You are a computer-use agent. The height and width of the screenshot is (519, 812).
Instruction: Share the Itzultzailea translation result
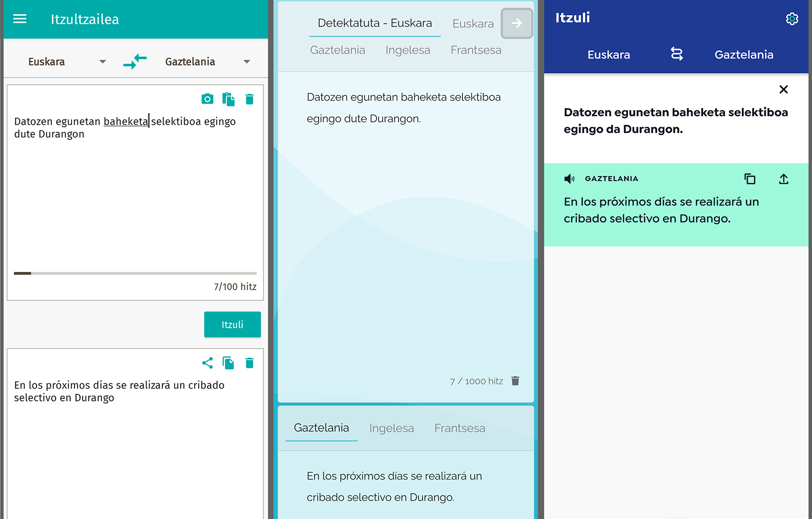point(207,363)
